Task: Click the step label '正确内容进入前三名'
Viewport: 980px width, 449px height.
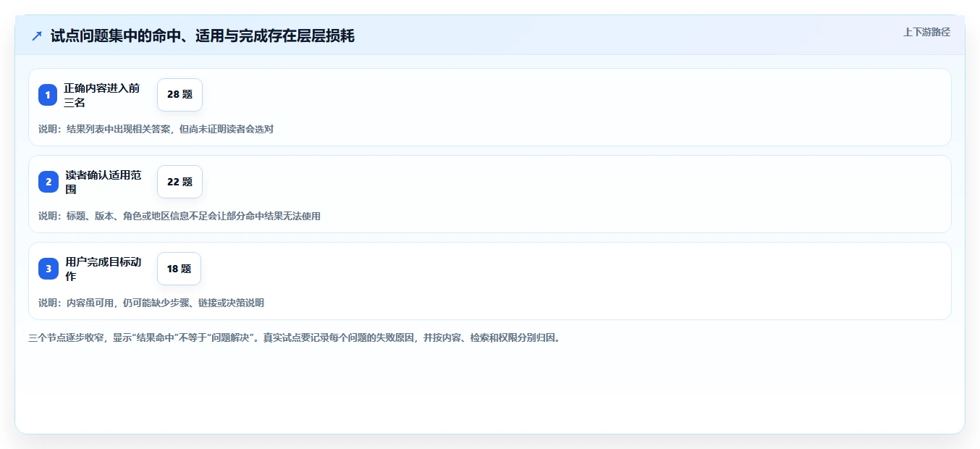Action: coord(102,95)
